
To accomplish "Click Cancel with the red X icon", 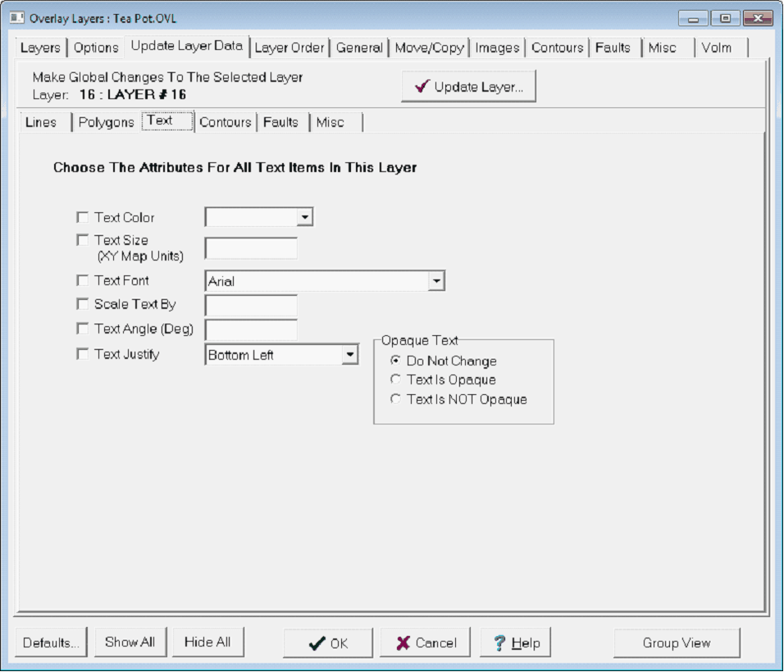I will tap(426, 643).
